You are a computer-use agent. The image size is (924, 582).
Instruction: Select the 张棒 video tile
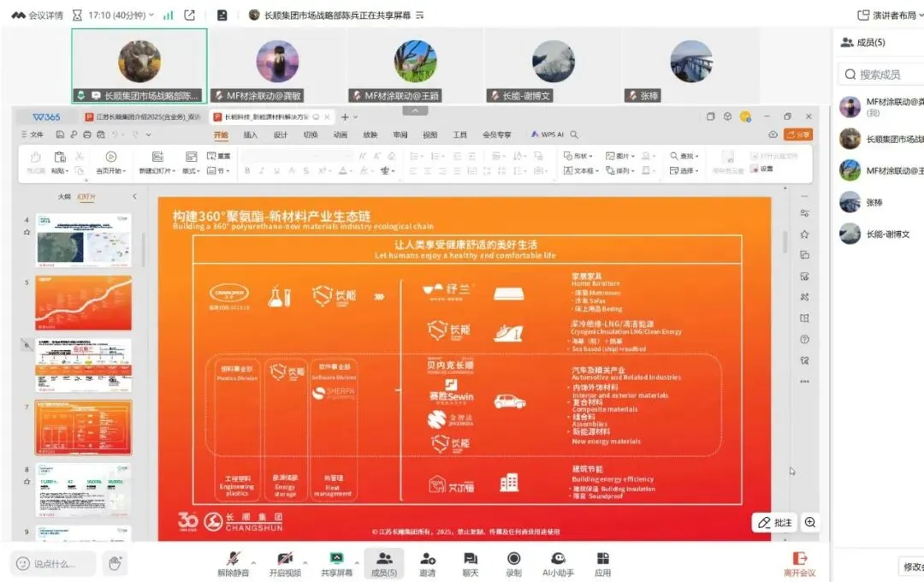[x=692, y=66]
